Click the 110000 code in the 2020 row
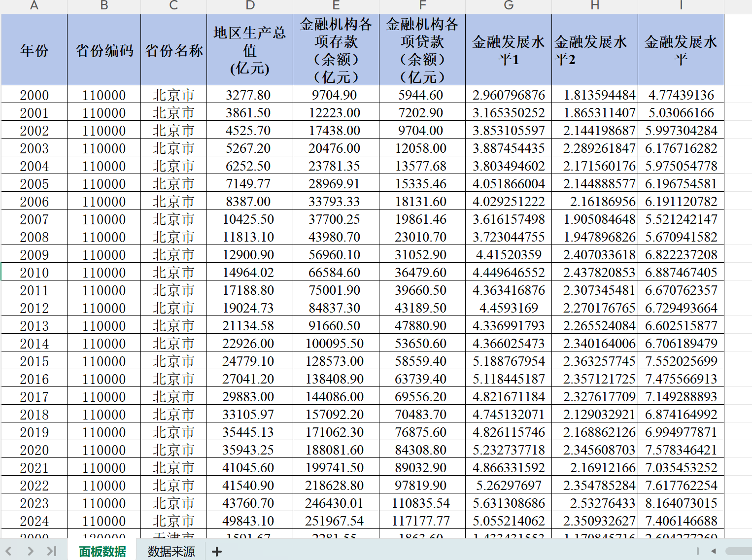Viewport: 752px width, 560px height. coord(104,450)
